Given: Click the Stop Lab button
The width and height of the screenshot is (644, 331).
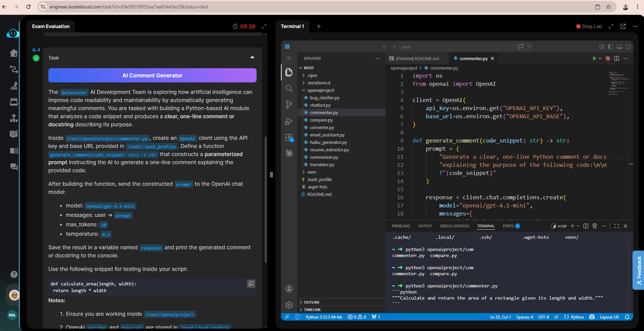Looking at the screenshot, I should pos(589,26).
